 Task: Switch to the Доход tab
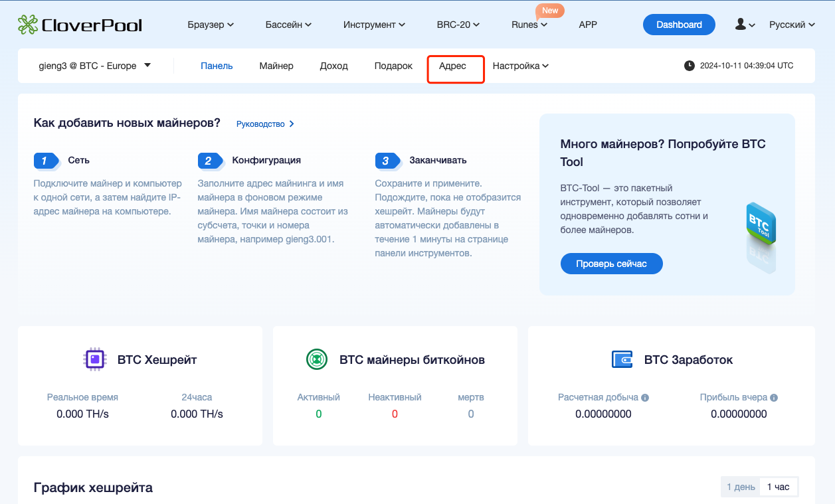pos(333,66)
